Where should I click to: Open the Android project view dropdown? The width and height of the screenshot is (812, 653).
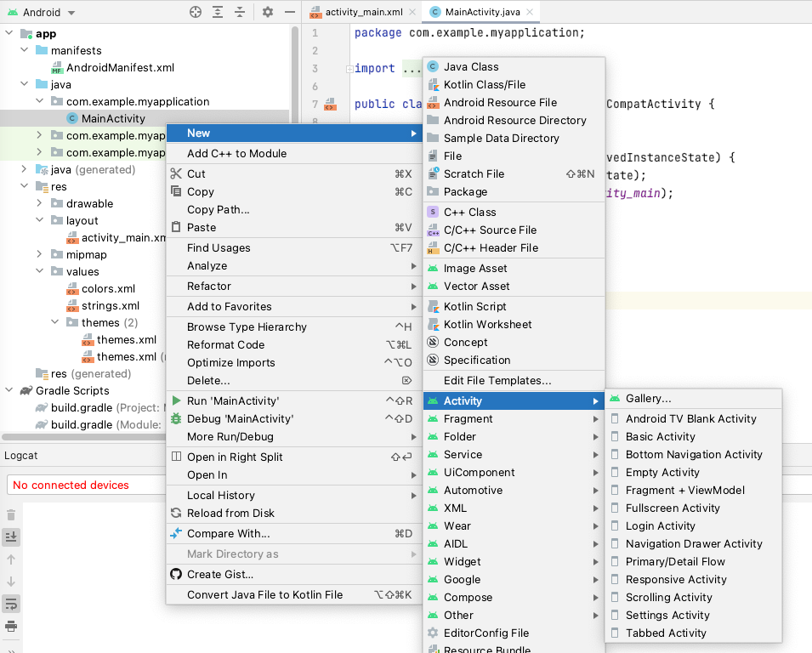click(x=71, y=13)
